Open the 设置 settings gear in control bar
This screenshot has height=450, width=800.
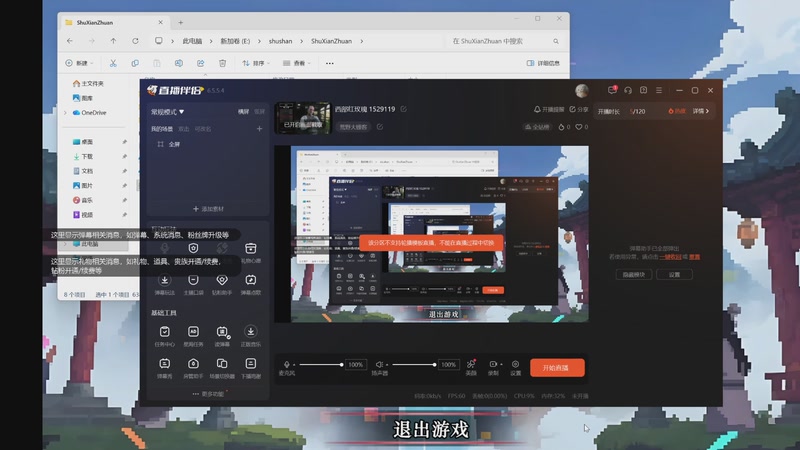(515, 367)
